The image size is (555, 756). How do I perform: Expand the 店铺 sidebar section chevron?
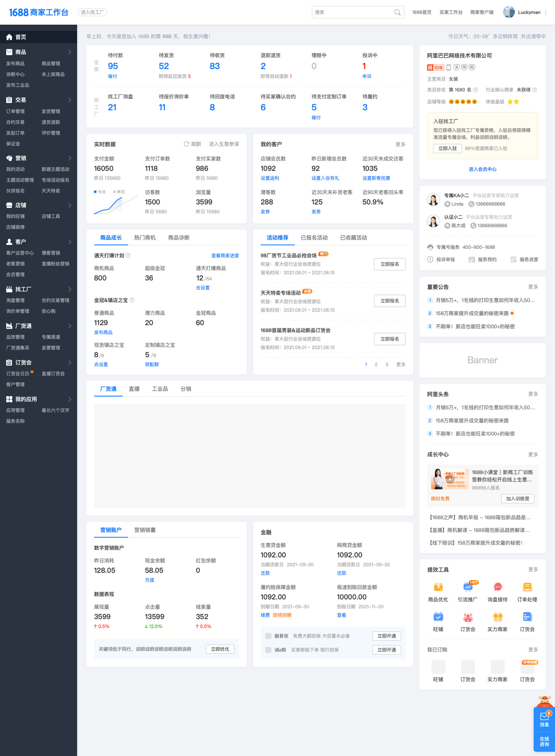click(70, 205)
